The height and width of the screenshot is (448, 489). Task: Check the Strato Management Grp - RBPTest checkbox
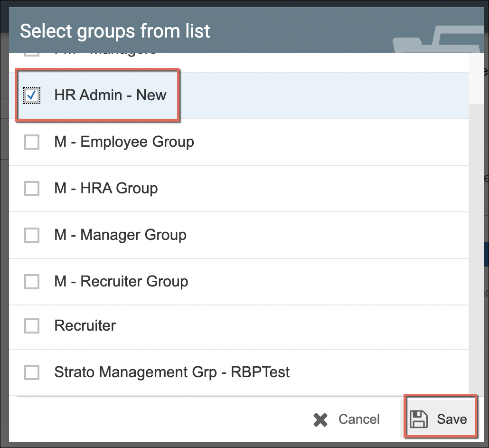point(32,372)
